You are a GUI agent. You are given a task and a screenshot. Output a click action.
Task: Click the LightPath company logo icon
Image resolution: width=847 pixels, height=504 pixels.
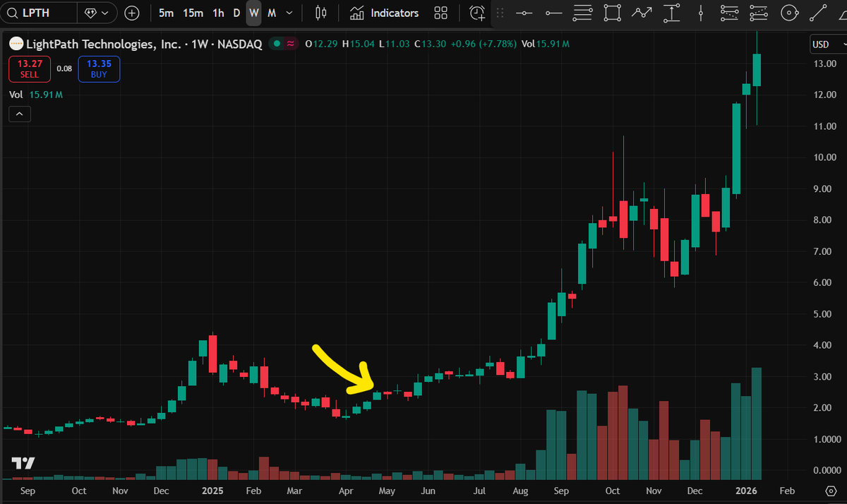pyautogui.click(x=16, y=44)
